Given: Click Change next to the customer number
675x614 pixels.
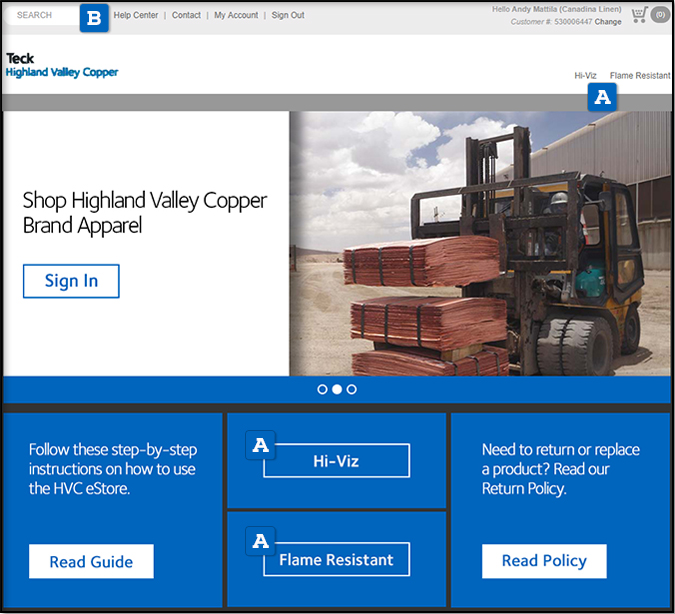Looking at the screenshot, I should coord(608,22).
